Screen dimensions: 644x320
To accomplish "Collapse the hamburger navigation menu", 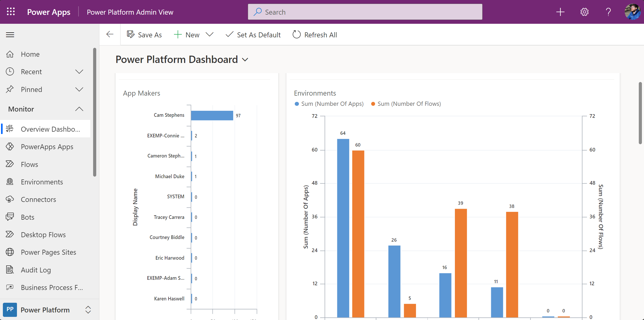I will 10,35.
